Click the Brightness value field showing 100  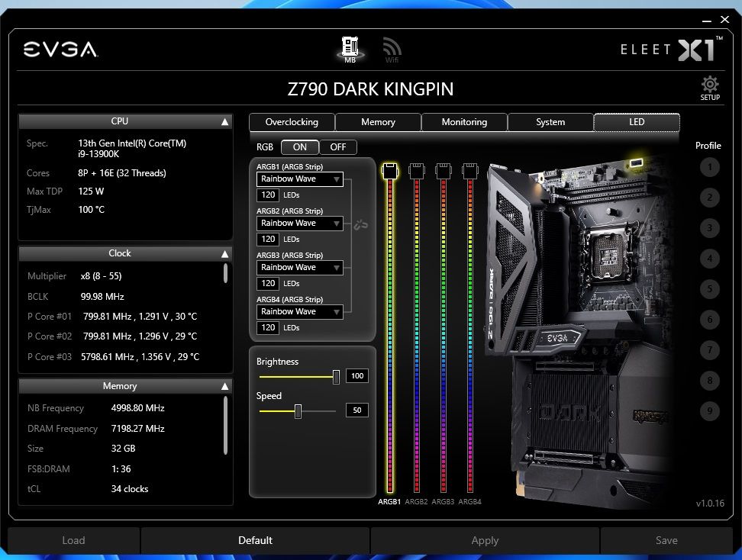pos(356,376)
